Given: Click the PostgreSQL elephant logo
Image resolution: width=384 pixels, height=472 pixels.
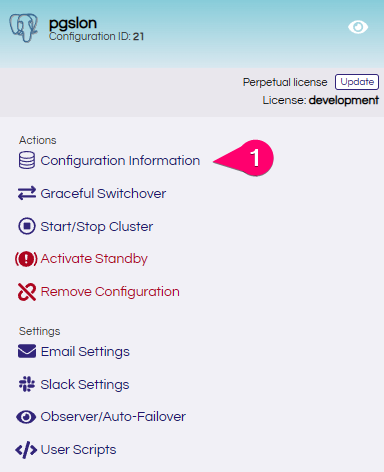Looking at the screenshot, I should pos(23,28).
